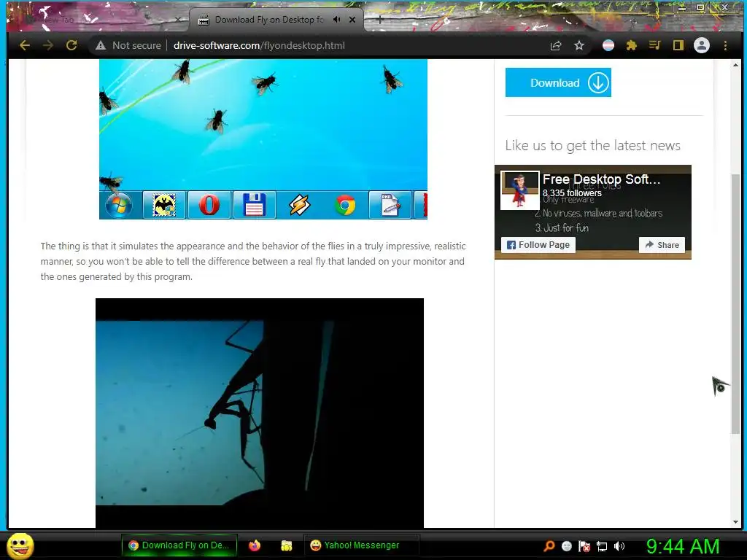Click the blue Download button
Image resolution: width=747 pixels, height=560 pixels.
[558, 82]
